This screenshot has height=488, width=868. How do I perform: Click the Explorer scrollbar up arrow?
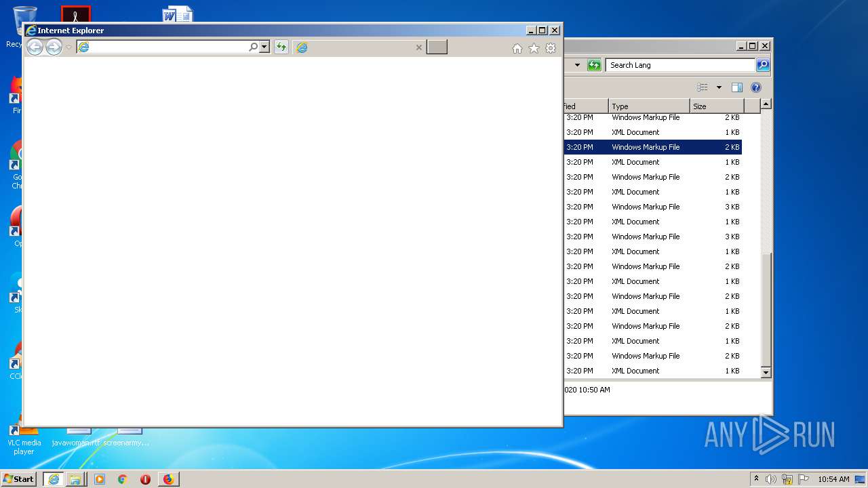pyautogui.click(x=766, y=104)
